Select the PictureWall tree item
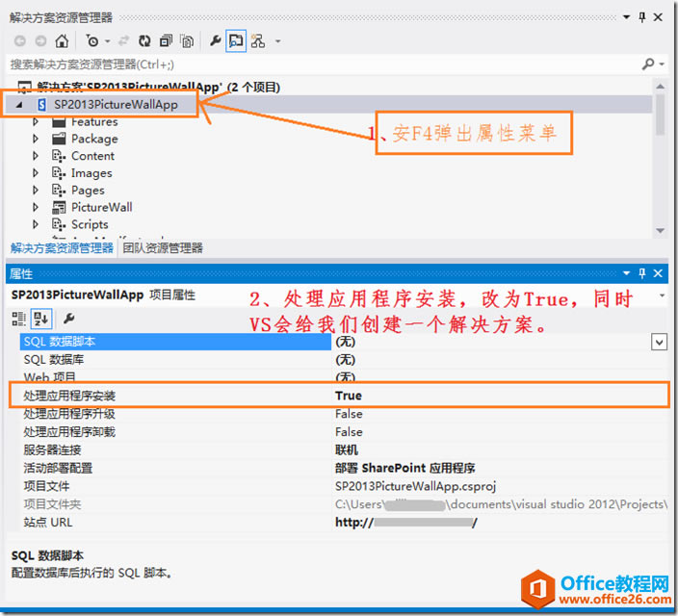Screen dimensions: 678x616 [x=102, y=207]
